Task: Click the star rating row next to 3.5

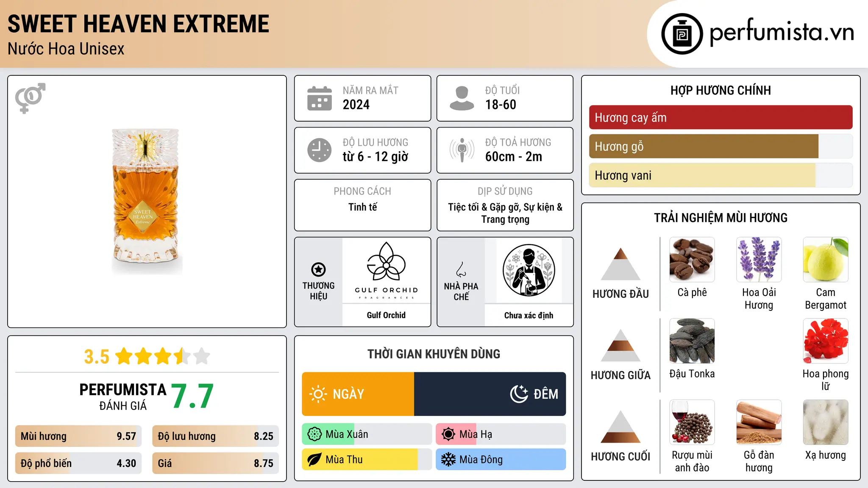Action: click(163, 356)
